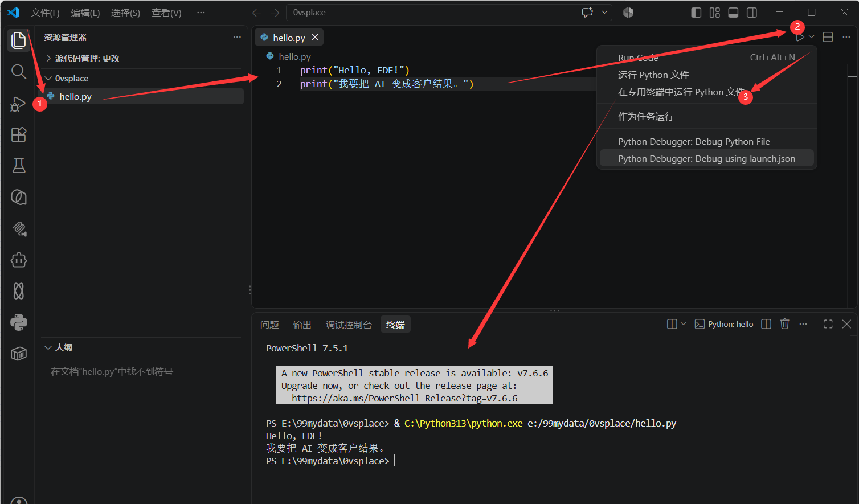
Task: Click editor line 1 print statement
Action: point(355,70)
